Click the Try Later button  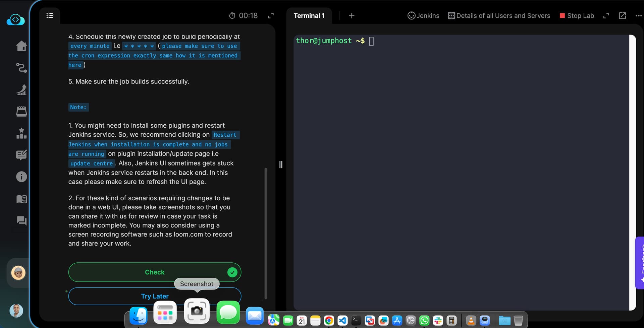pyautogui.click(x=155, y=296)
